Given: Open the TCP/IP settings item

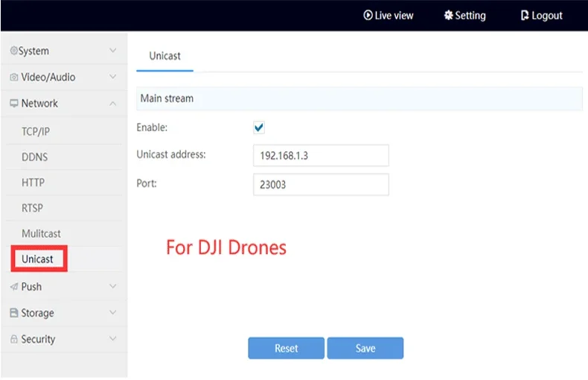Looking at the screenshot, I should click(x=36, y=131).
